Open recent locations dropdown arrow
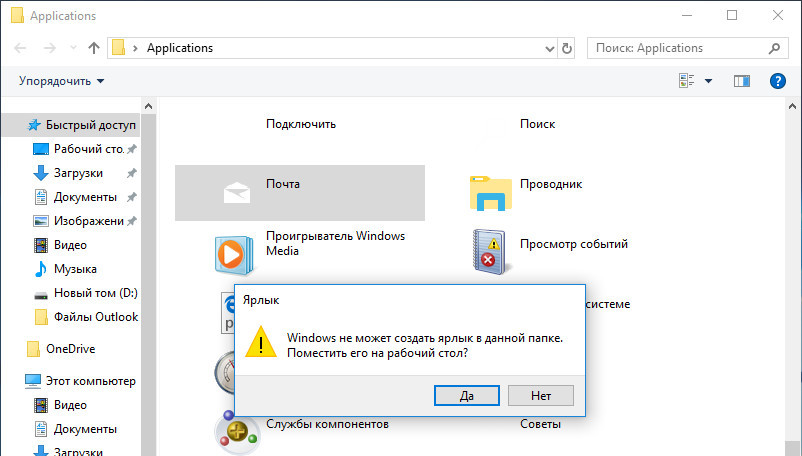This screenshot has width=802, height=456. 73,48
